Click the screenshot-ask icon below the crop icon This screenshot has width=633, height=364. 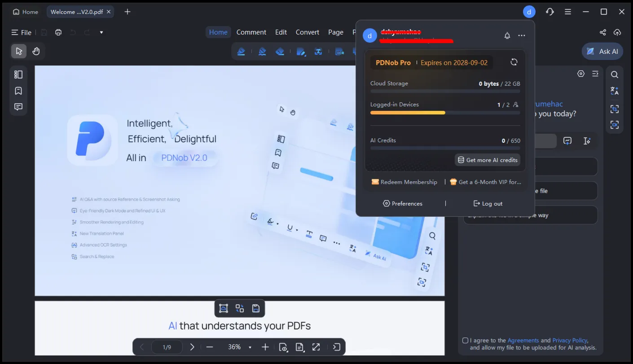615,125
